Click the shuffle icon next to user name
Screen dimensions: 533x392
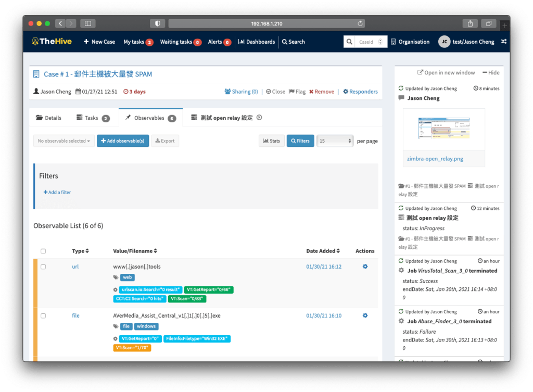pos(503,42)
